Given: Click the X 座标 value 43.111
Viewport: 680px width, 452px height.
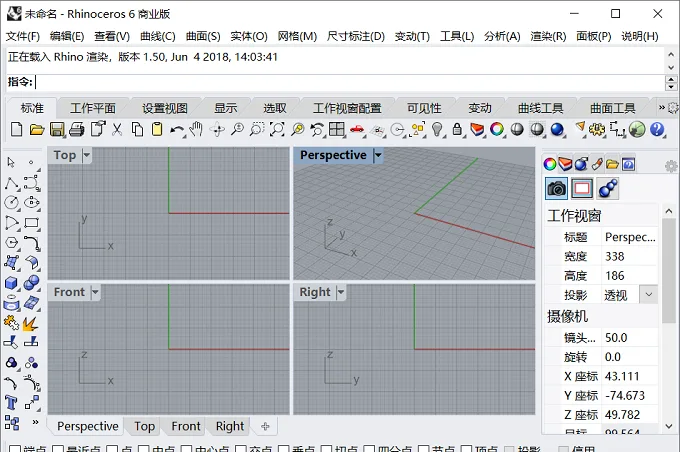Looking at the screenshot, I should tap(630, 376).
